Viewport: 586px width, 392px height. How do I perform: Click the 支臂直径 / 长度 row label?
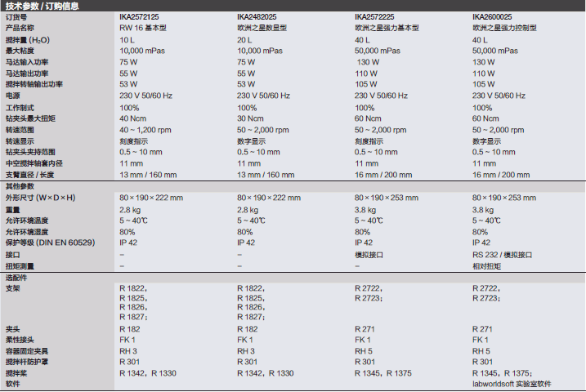click(x=29, y=175)
